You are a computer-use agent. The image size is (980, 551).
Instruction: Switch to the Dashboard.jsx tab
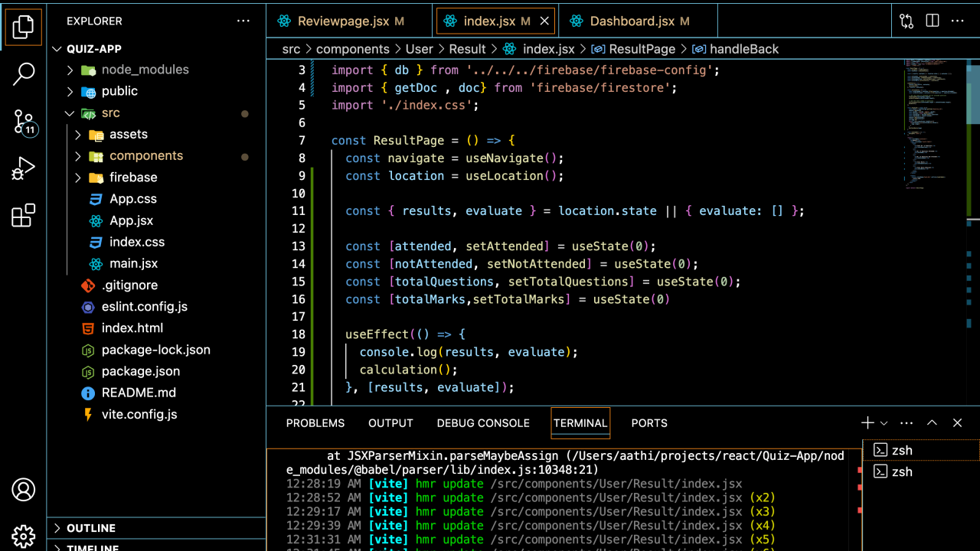(x=631, y=21)
